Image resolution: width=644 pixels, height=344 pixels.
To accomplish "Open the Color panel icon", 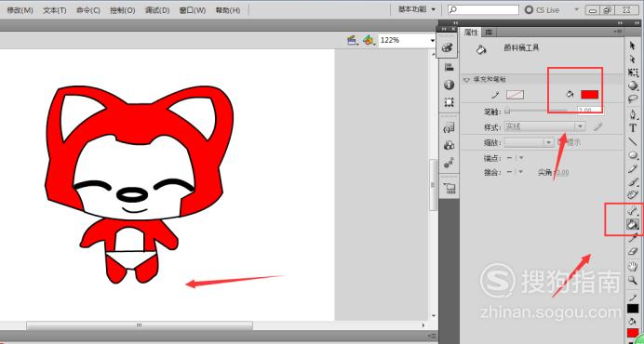I will pos(449,47).
